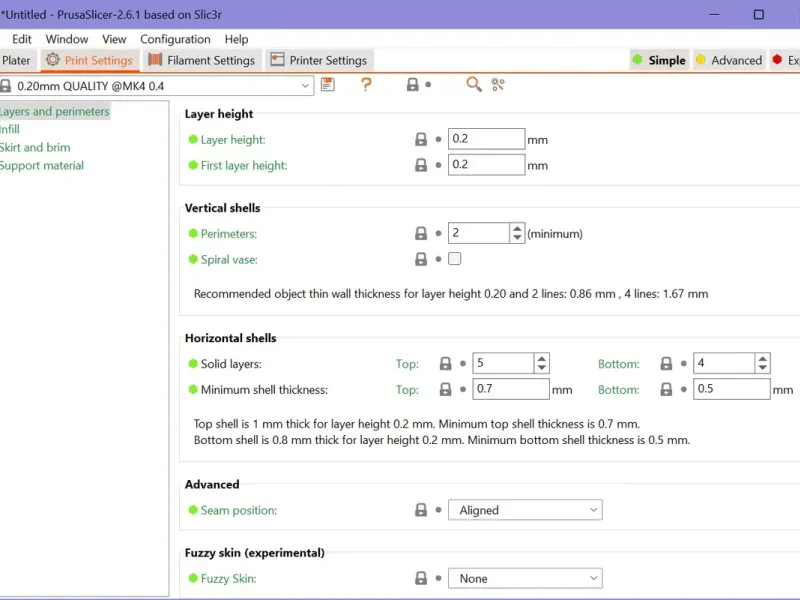Click the reset dot beside Fuzzy Skin dropdown
800x600 pixels.
tap(438, 578)
